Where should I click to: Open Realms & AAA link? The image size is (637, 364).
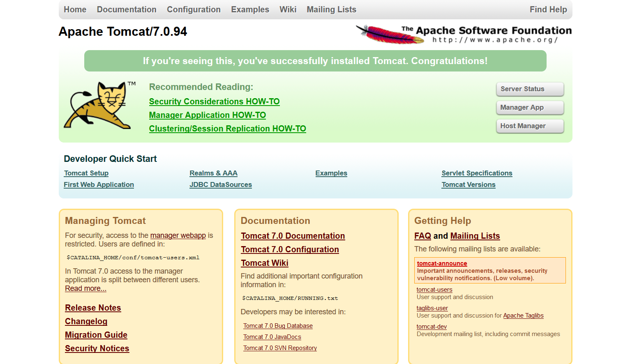(x=213, y=173)
